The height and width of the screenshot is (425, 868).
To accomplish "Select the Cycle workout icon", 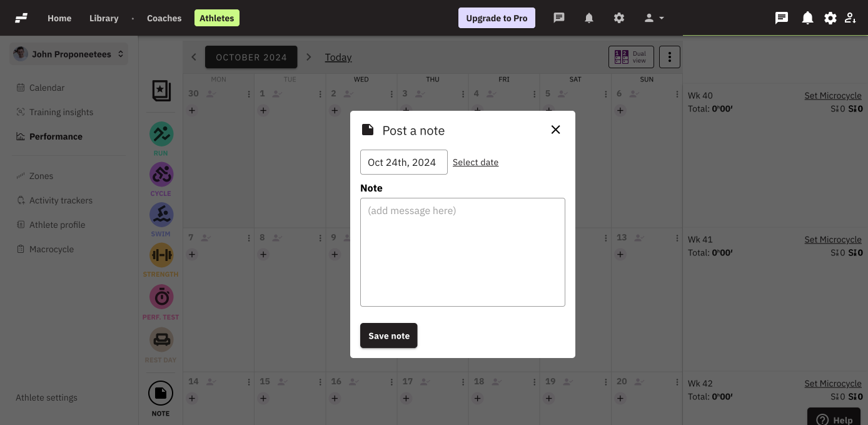I will click(x=161, y=175).
